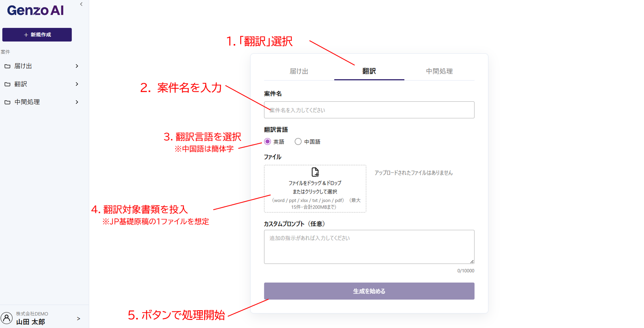644x328 pixels.
Task: Click the 生成を始める button
Action: (369, 291)
